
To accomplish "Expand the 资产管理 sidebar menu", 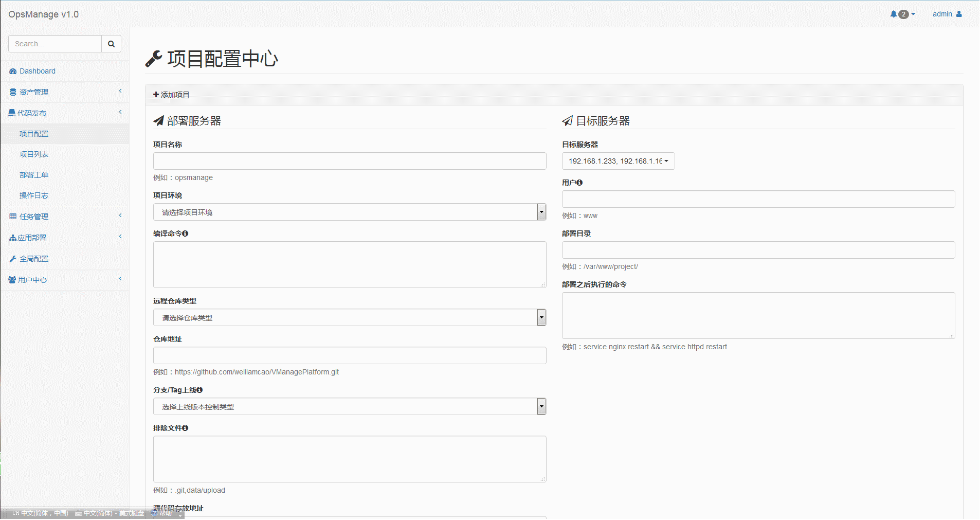I will (x=65, y=92).
